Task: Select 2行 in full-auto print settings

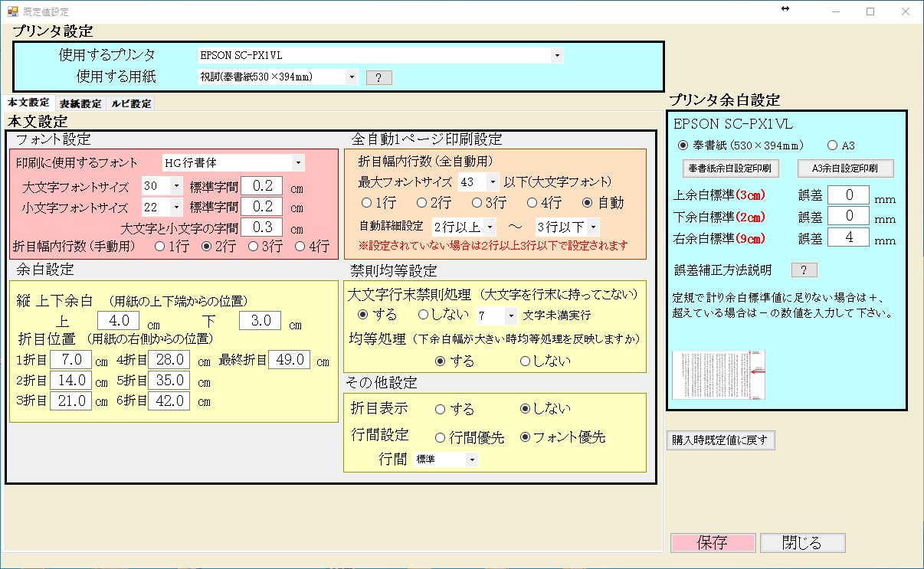Action: pos(434,203)
